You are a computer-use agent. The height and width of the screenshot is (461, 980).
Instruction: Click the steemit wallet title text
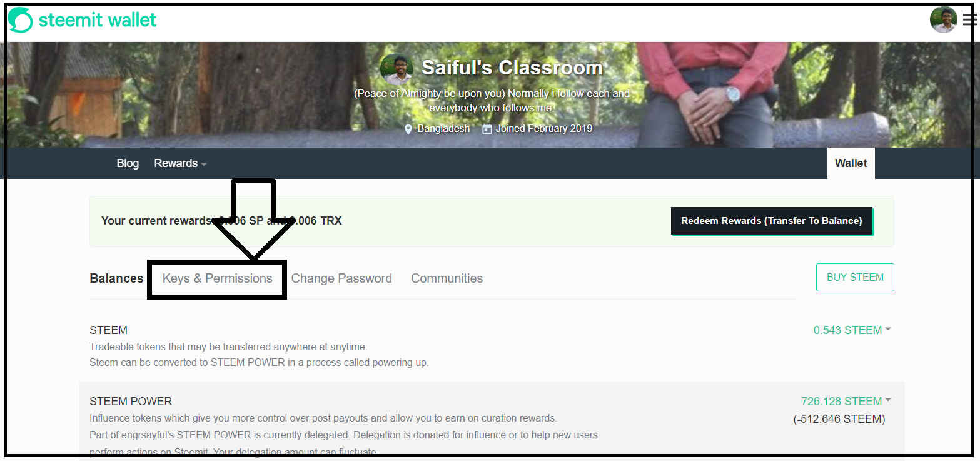coord(98,20)
